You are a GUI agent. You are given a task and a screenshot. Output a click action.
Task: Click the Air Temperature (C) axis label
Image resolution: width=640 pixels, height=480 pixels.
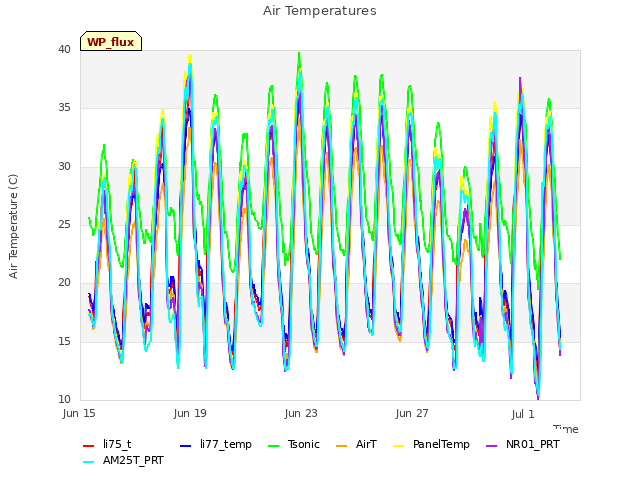click(13, 227)
